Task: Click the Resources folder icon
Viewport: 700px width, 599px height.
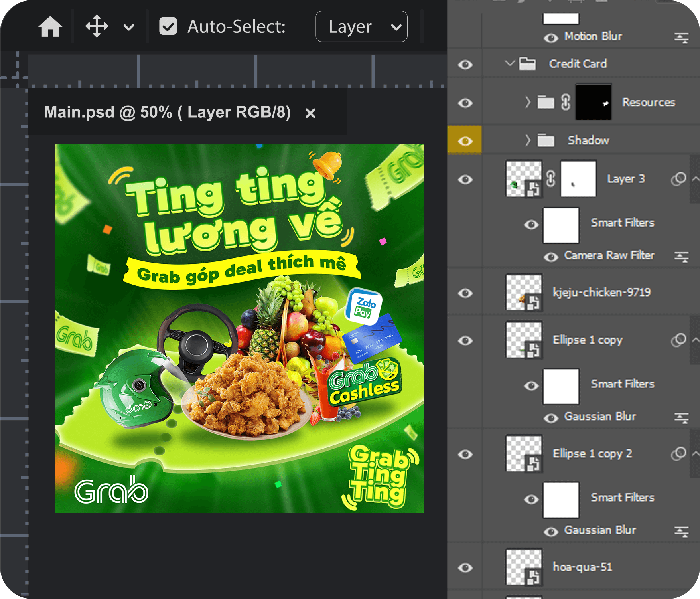Action: pyautogui.click(x=546, y=102)
